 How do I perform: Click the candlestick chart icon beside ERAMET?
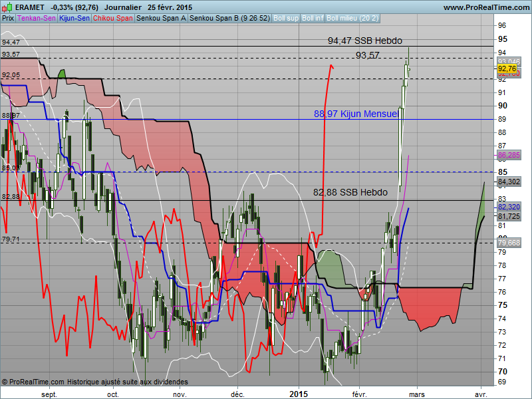7,7
